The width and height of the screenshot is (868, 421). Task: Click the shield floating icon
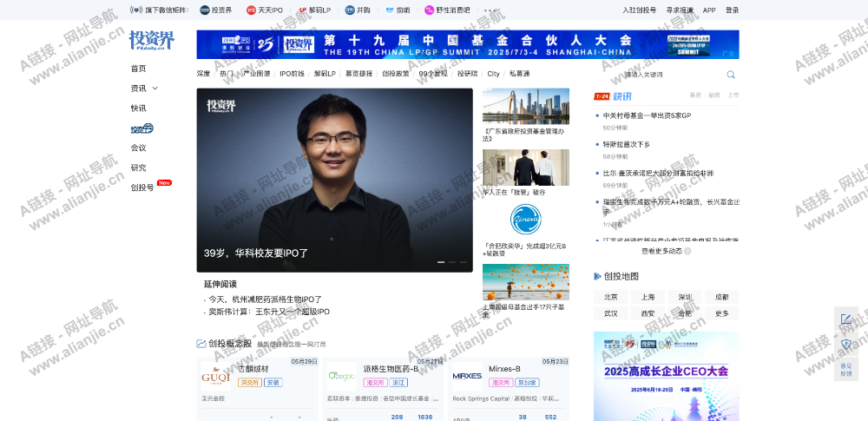[x=845, y=344]
